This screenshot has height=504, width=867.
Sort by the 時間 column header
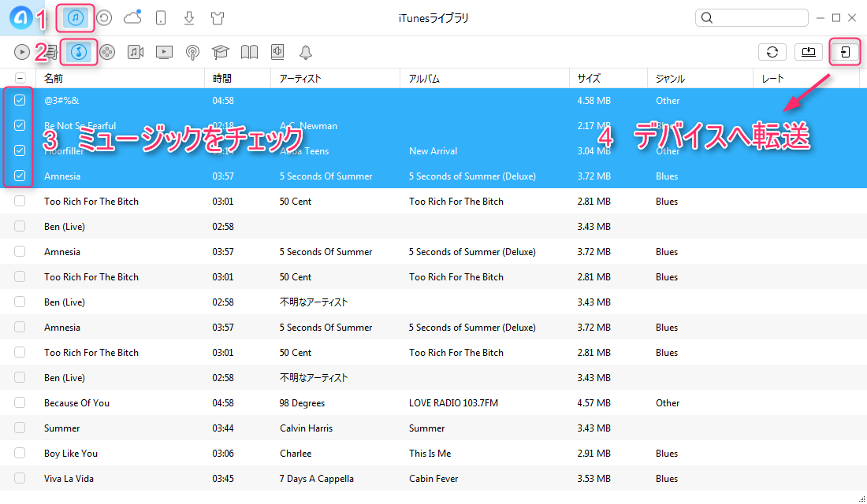(238, 79)
